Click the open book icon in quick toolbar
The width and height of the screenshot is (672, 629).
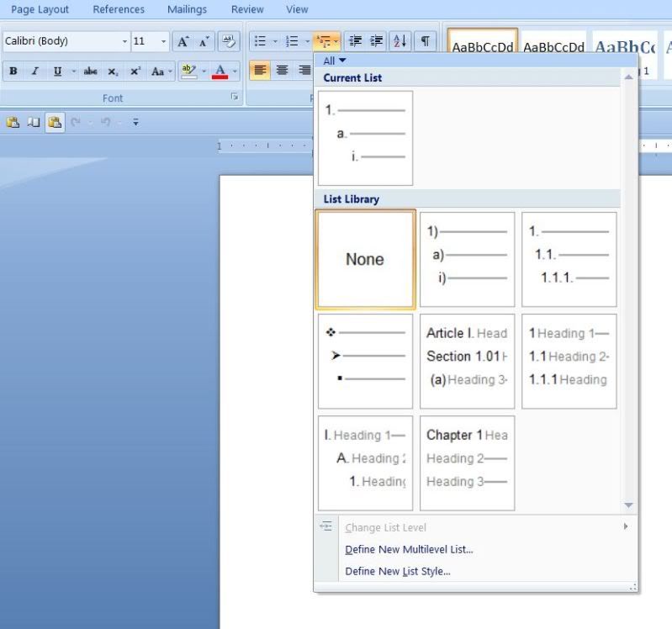click(x=34, y=123)
